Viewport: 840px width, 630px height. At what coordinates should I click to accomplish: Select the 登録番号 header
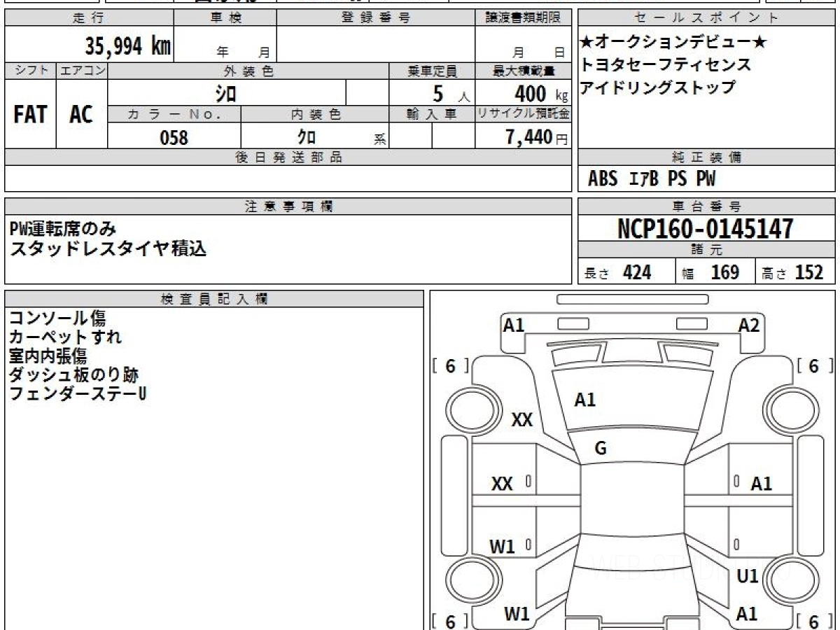point(376,18)
